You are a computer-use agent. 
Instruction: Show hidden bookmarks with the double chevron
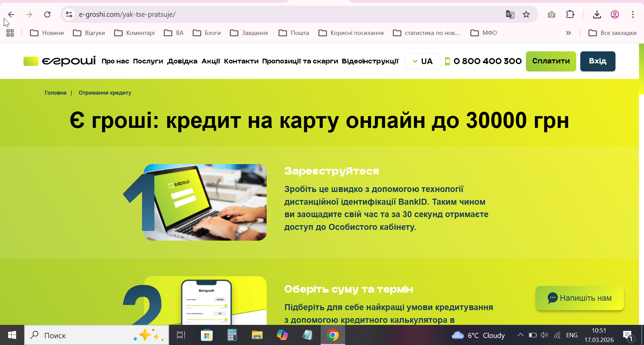pyautogui.click(x=569, y=33)
